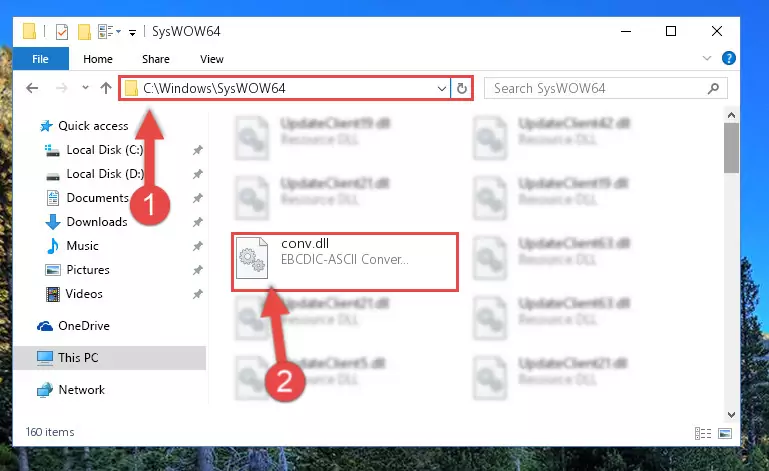Image resolution: width=769 pixels, height=471 pixels.
Task: Click the pin icon beside Local Disk (D:)
Action: [198, 174]
